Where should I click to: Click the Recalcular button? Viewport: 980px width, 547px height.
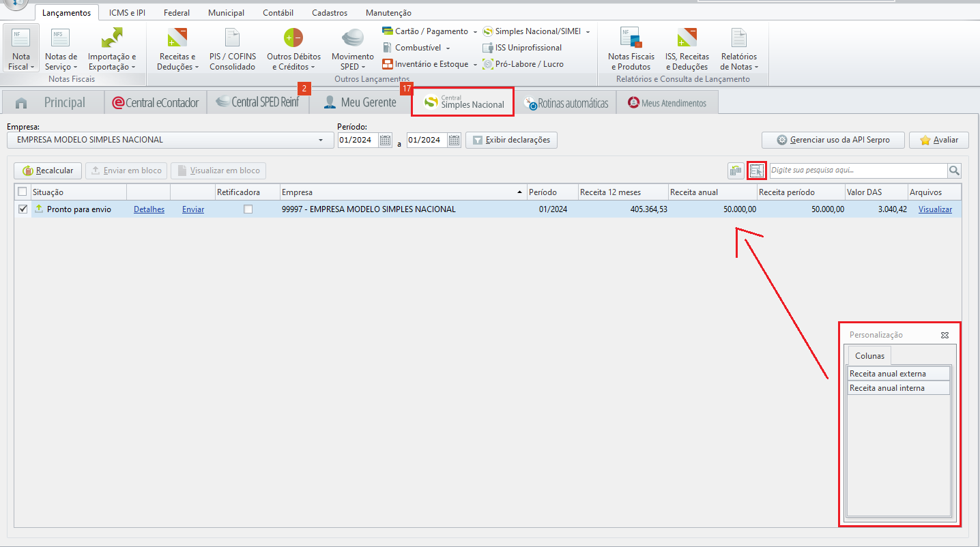tap(48, 171)
